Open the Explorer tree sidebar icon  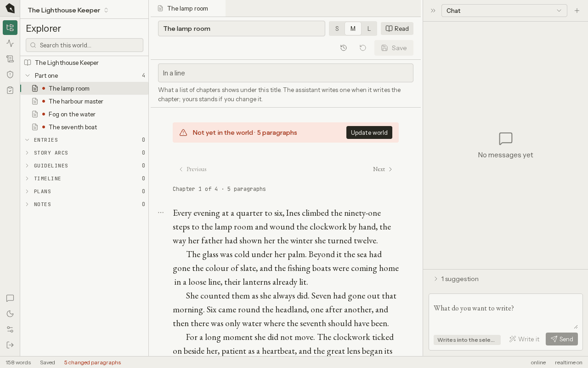[x=10, y=28]
